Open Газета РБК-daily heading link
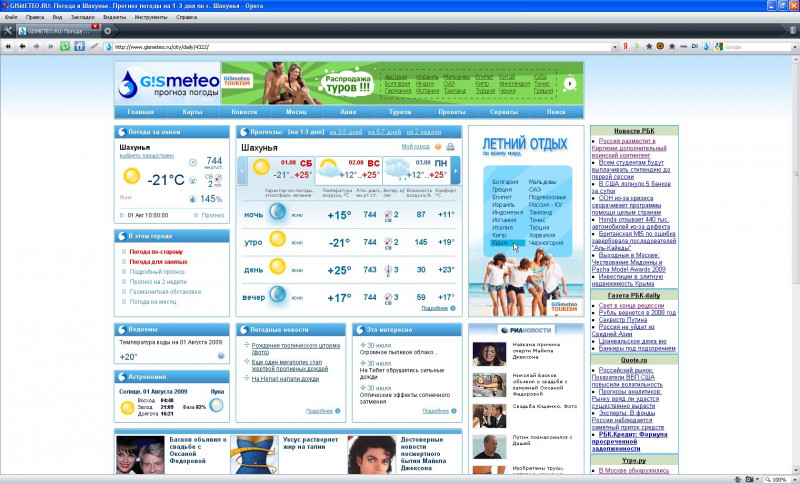Image resolution: width=800 pixels, height=484 pixels. click(x=634, y=295)
